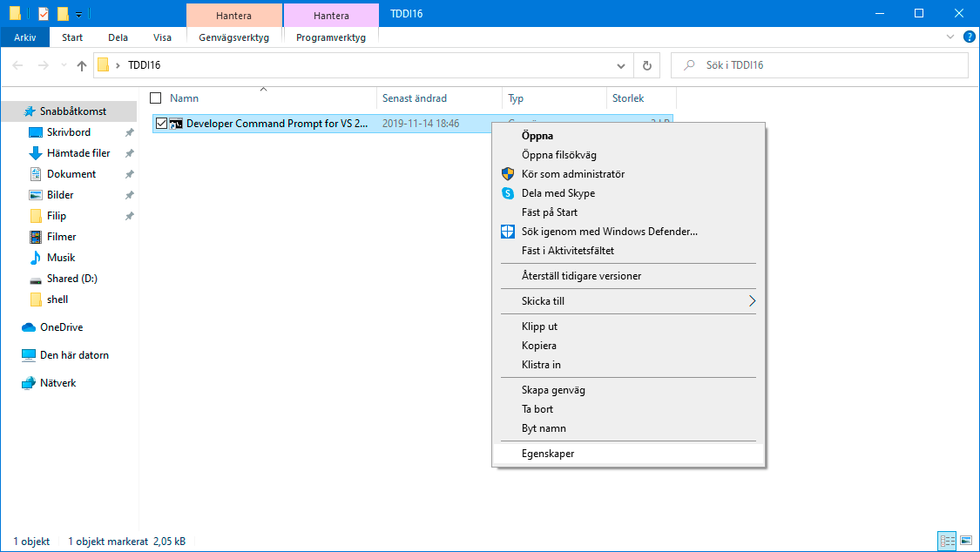
Task: Select Fäst i Aktivitetsfältet
Action: (628, 251)
